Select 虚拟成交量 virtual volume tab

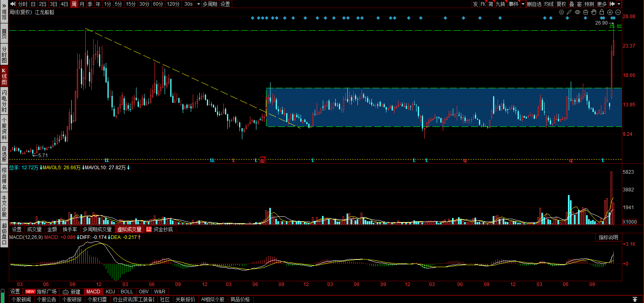pos(129,229)
